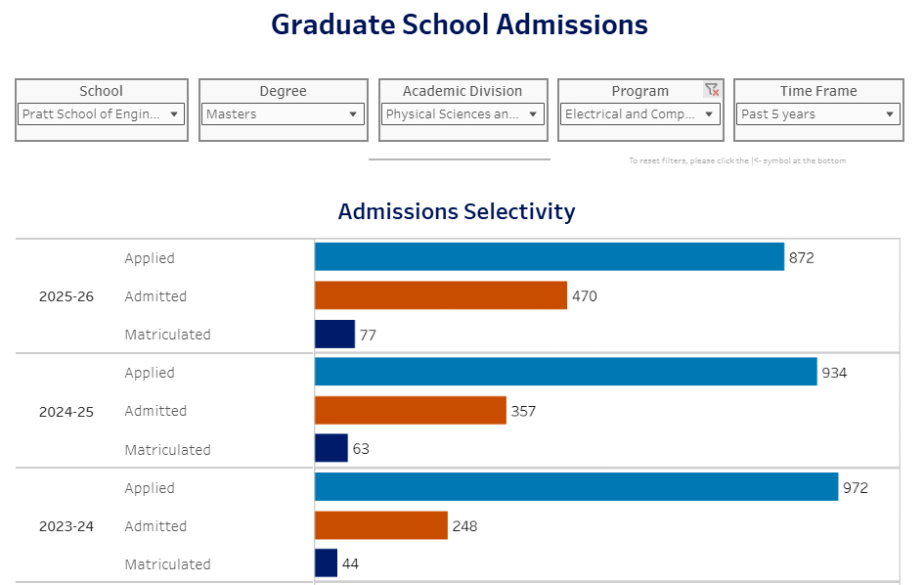Open the School dropdown
This screenshot has width=924, height=585.
tap(102, 114)
